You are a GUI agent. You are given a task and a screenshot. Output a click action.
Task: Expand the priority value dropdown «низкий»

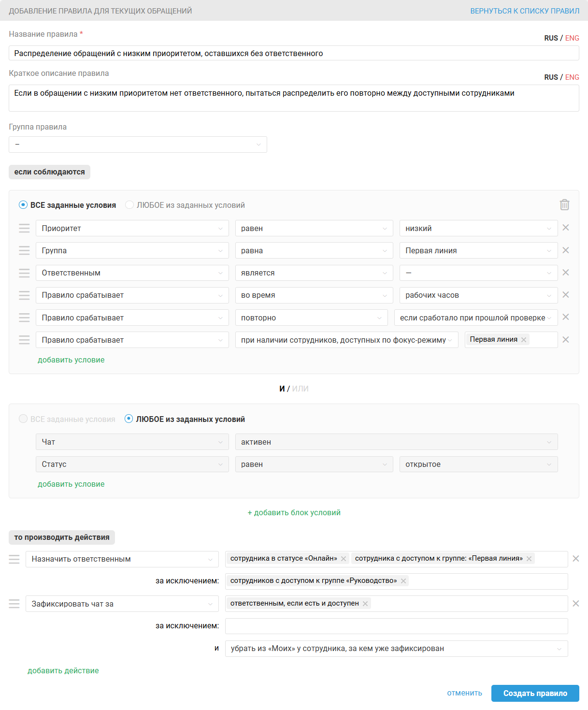tap(478, 228)
